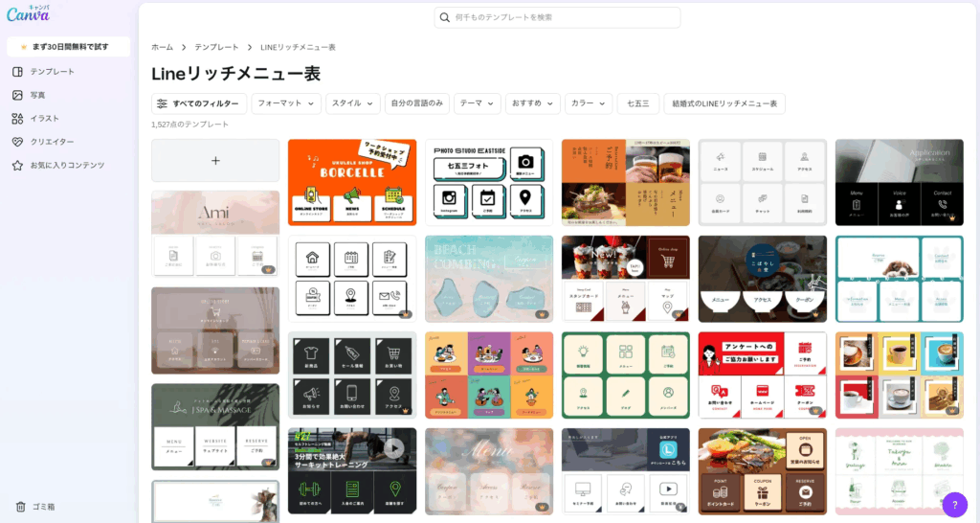Toggle 結婚式のLINEリッチメニュー表 filter chip
Viewport: 980px width, 523px height.
tap(724, 103)
